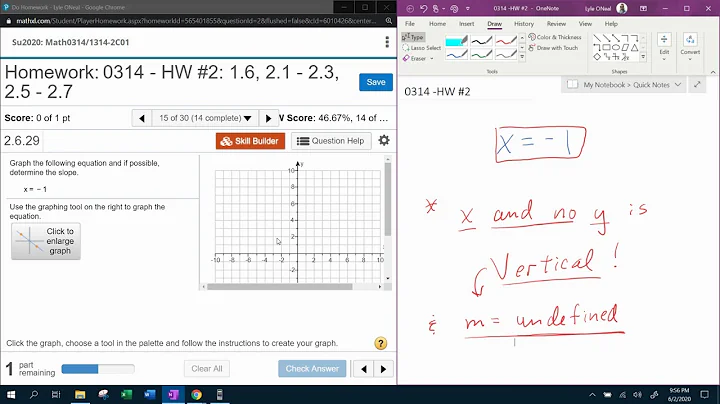The image size is (720, 404).
Task: Expand OneNote page to full view
Action: click(x=697, y=85)
